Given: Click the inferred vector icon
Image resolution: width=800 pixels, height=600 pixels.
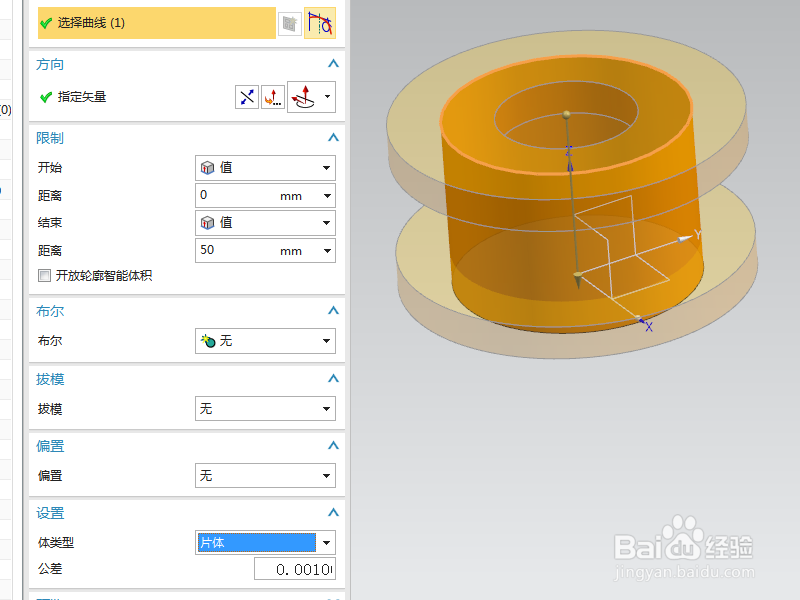Looking at the screenshot, I should pyautogui.click(x=304, y=97).
